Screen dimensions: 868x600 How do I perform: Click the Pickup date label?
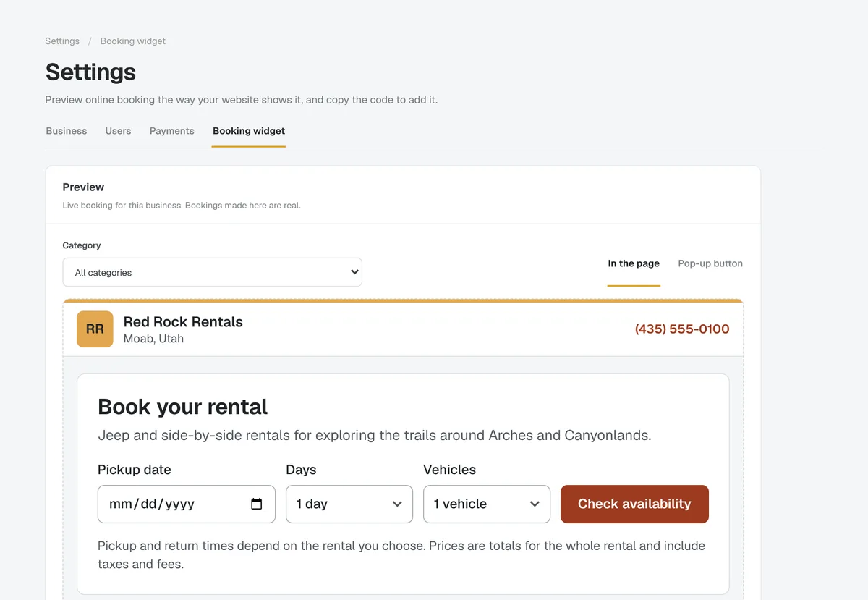135,470
